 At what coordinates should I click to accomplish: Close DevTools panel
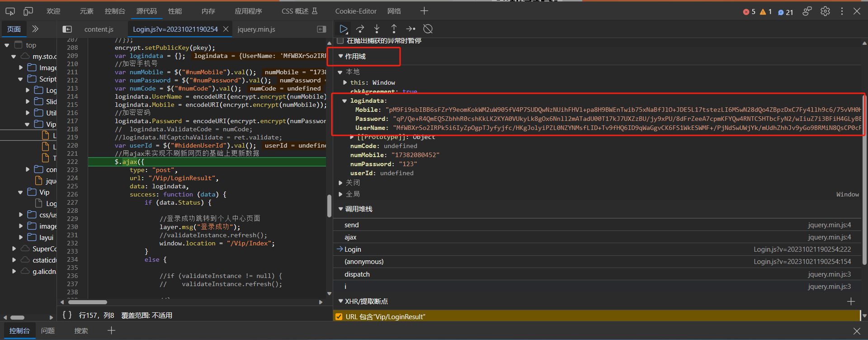tap(857, 11)
